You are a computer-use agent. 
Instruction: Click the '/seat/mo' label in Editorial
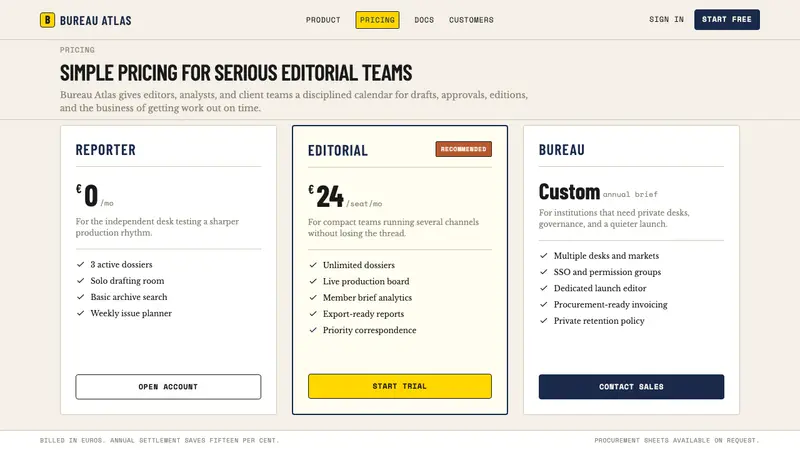click(x=364, y=204)
